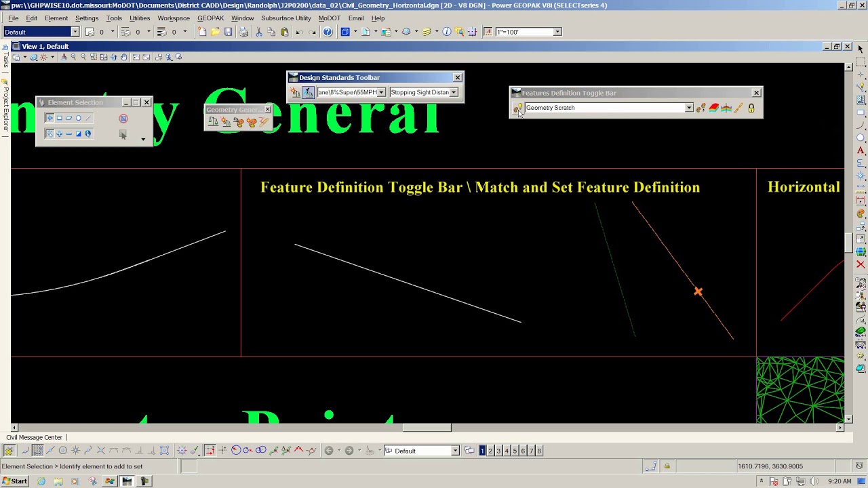Click View Next arrow icon
Screen dimensions: 868x488
349,451
